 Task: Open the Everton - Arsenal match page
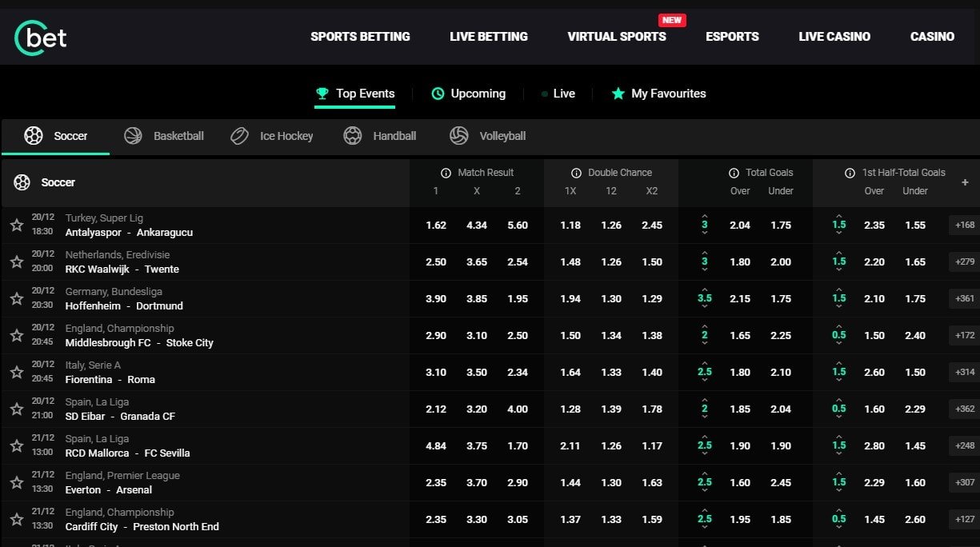tap(109, 490)
